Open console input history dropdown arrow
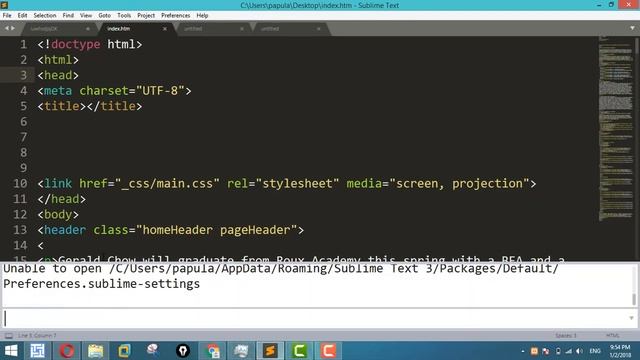640x360 pixels. point(631,318)
